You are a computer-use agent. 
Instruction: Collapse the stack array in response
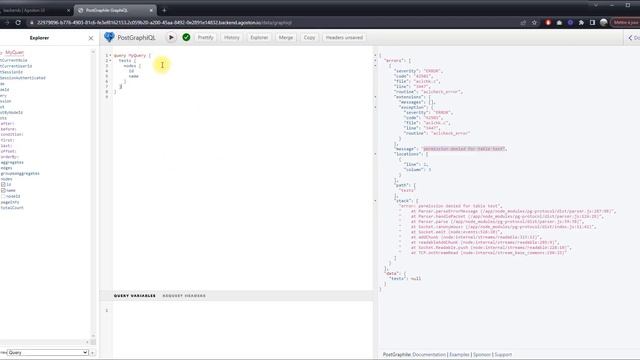pos(376,200)
